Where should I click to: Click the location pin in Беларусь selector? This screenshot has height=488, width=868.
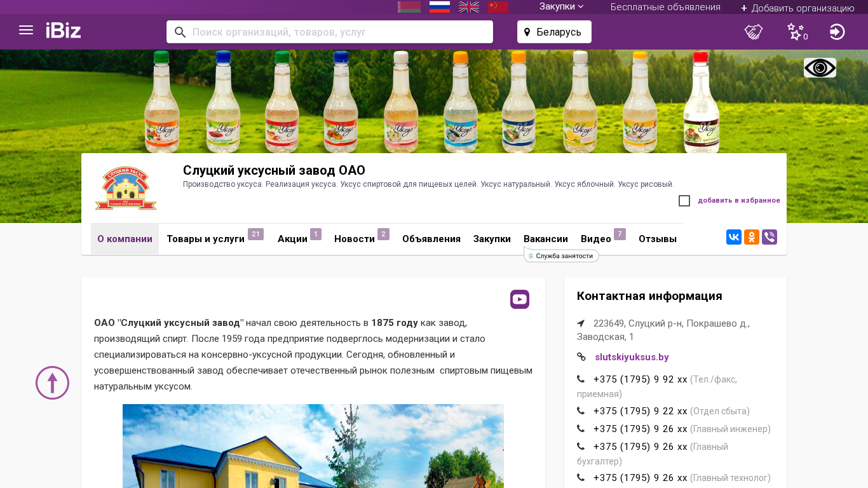(527, 32)
